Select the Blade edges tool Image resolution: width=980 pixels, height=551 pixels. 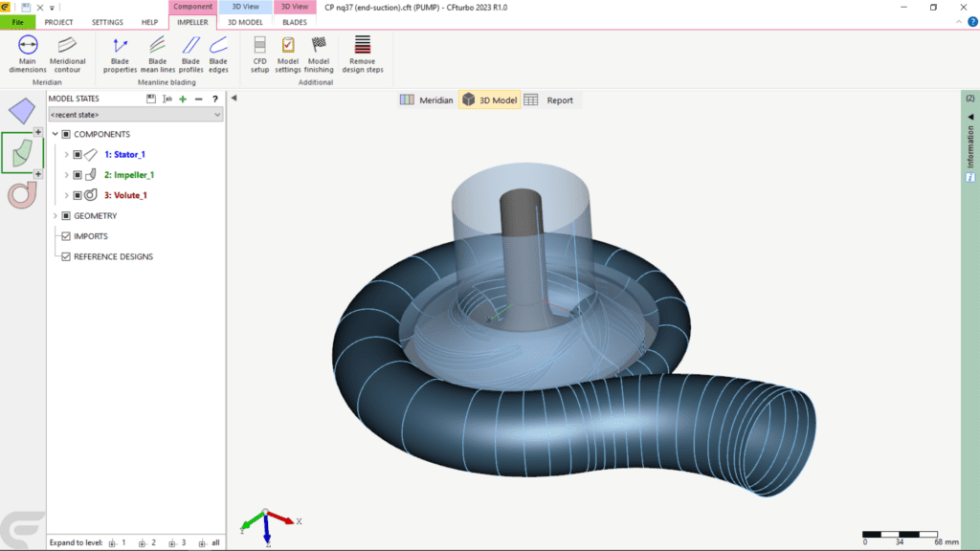218,53
